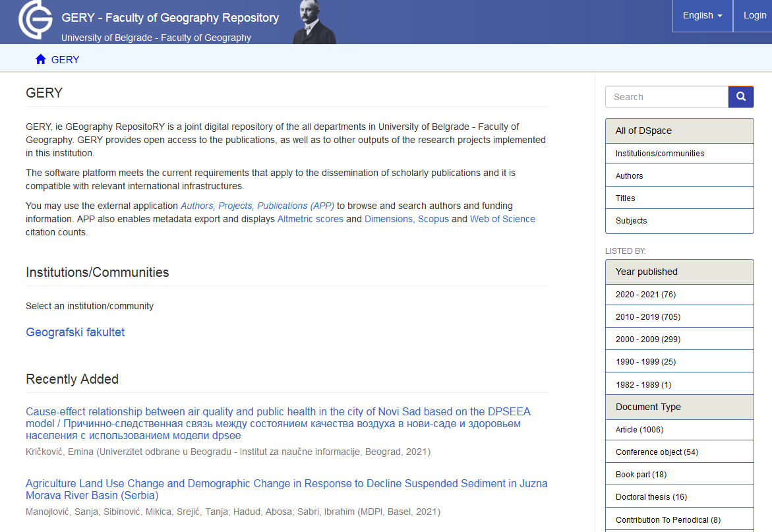Focus the Search input field
The image size is (772, 532).
[666, 97]
